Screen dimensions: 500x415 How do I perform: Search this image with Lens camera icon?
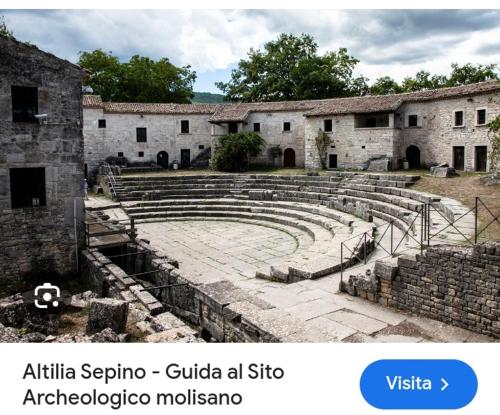click(47, 296)
